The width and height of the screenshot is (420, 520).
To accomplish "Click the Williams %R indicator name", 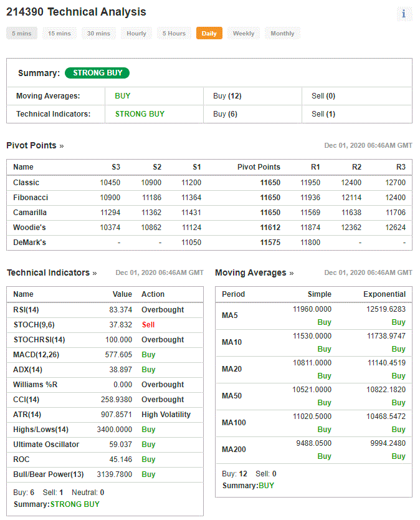I will tap(35, 385).
